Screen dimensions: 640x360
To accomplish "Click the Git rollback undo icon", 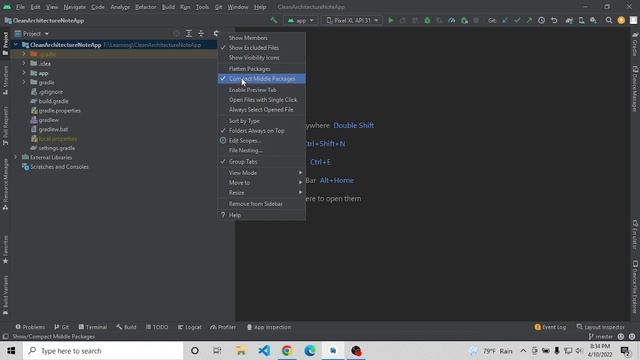I will [x=554, y=20].
